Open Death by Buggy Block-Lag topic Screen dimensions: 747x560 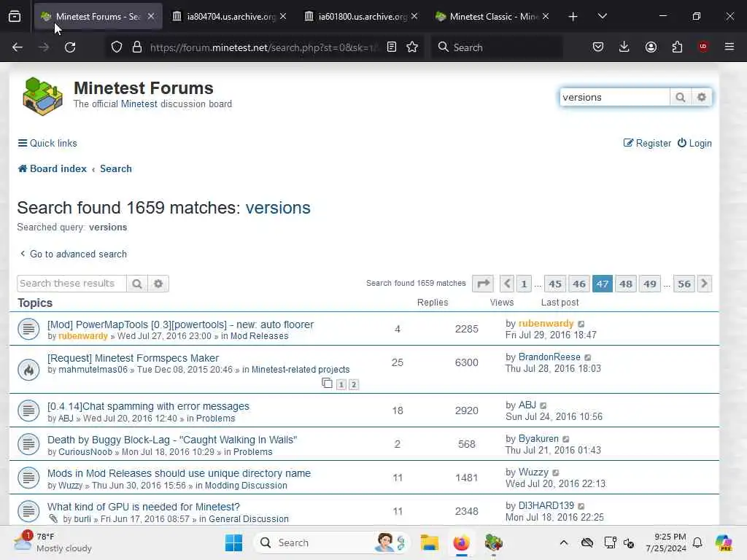tap(172, 440)
